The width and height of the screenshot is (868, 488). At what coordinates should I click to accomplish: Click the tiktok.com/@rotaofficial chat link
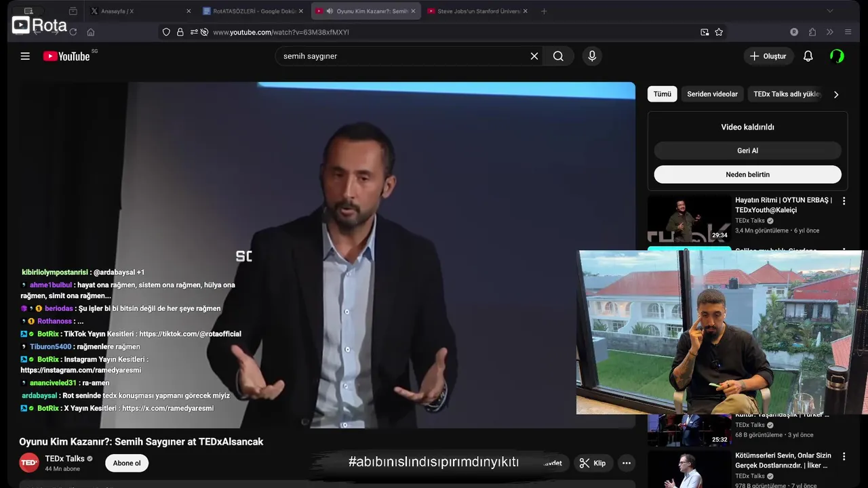point(190,334)
